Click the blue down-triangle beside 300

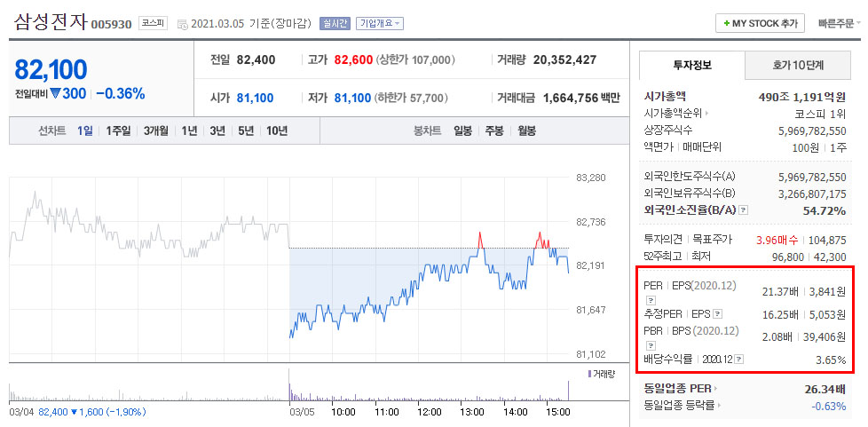tap(55, 95)
